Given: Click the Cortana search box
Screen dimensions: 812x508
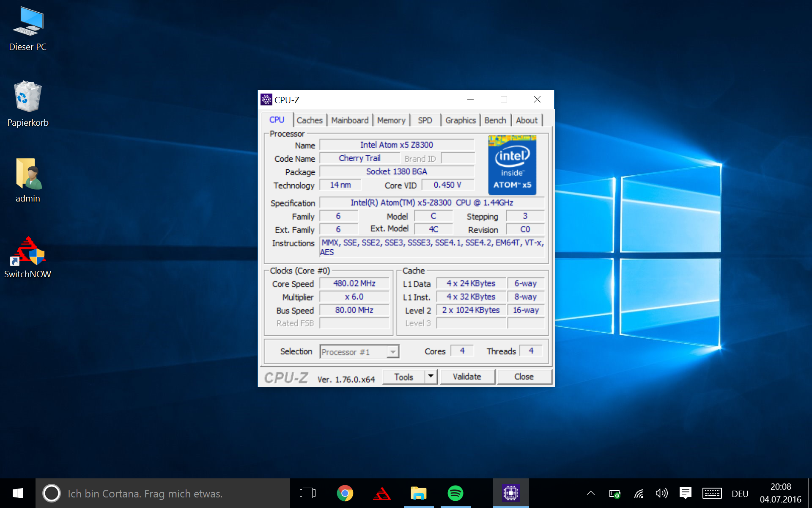Looking at the screenshot, I should 163,493.
